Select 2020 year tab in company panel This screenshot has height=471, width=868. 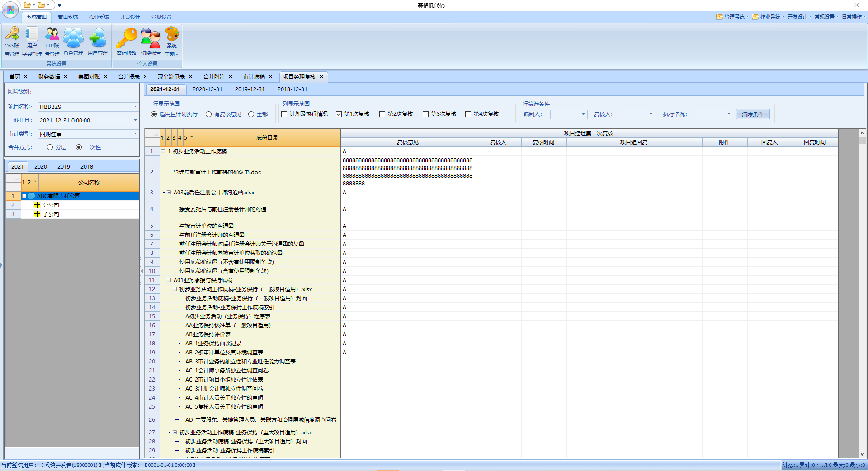[x=41, y=166]
